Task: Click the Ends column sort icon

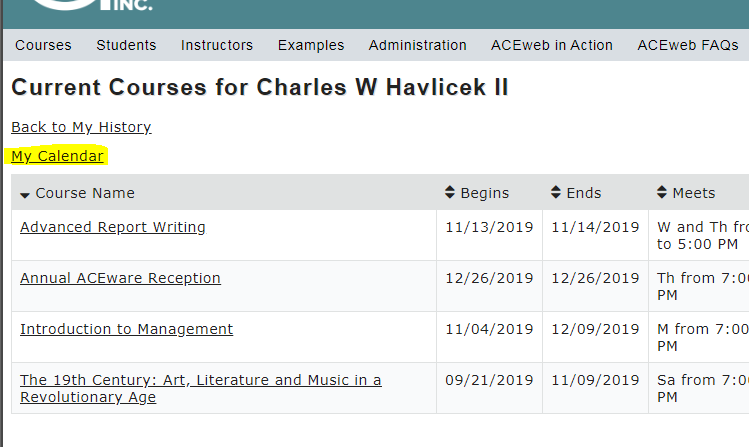Action: [x=556, y=193]
